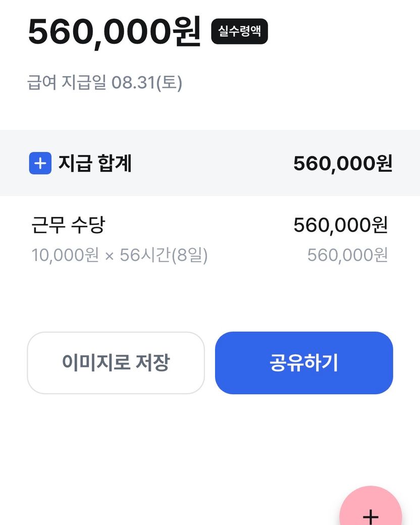Image resolution: width=420 pixels, height=525 pixels.
Task: Share the payslip via 공유하기 button
Action: click(x=304, y=363)
